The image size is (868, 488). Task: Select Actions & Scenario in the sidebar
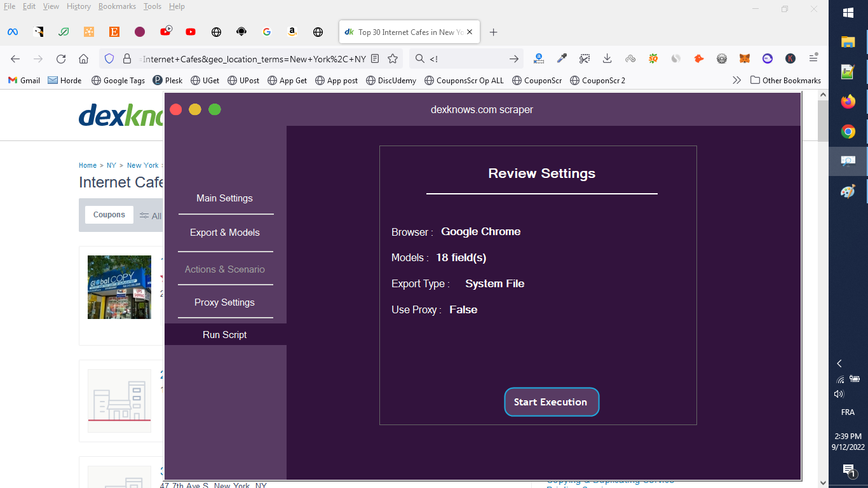coord(225,269)
